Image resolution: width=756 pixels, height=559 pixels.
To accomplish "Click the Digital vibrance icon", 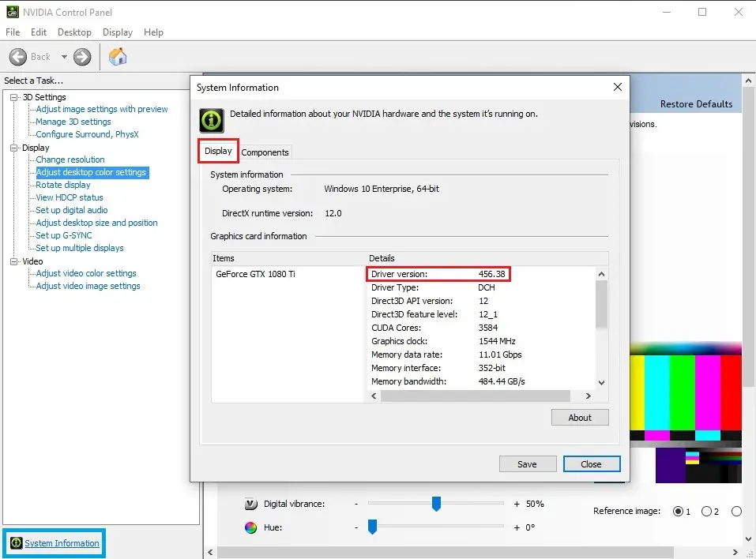I will pos(250,504).
